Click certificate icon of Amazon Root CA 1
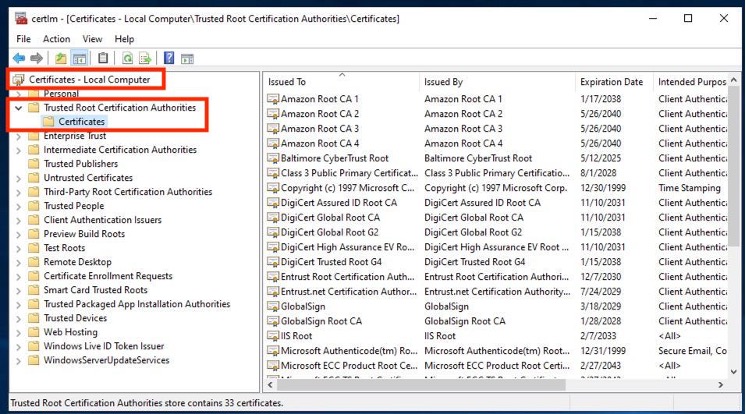Viewport: 746px width, 414px height. (x=273, y=99)
